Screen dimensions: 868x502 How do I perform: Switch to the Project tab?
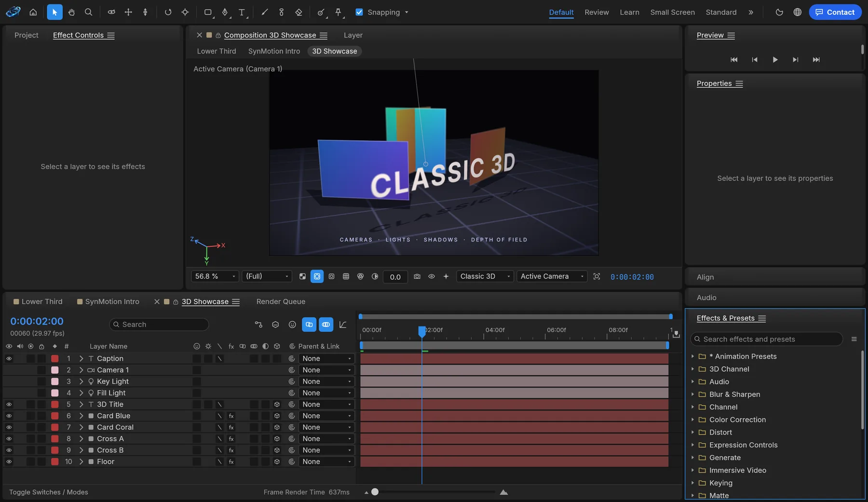pyautogui.click(x=26, y=35)
